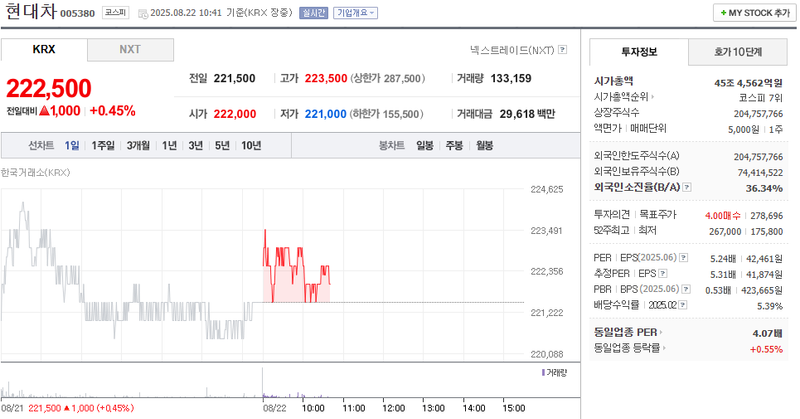The height and width of the screenshot is (419, 800).
Task: Click the plus icon of MY STOCK 추가
Action: (723, 13)
